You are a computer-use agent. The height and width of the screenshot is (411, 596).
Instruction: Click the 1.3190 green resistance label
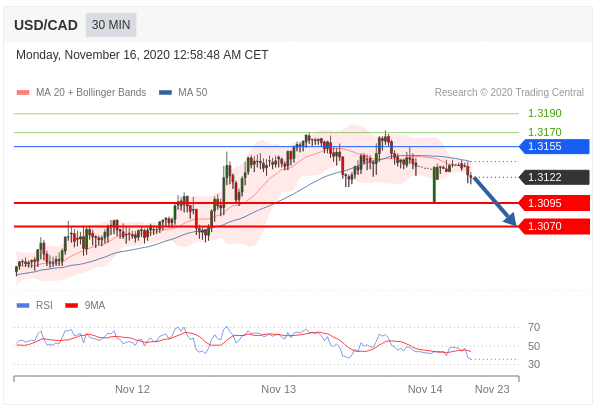(545, 113)
